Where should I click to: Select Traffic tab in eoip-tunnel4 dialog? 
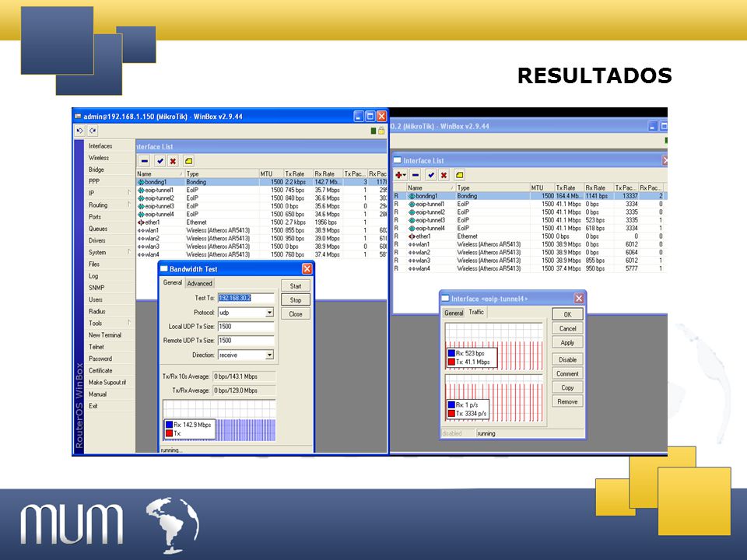[x=476, y=312]
